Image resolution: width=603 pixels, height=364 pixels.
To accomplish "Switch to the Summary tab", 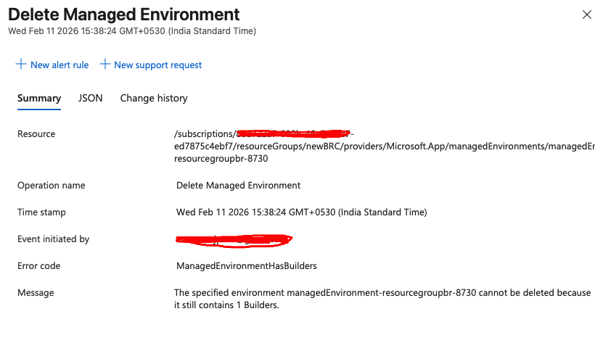I will [39, 99].
